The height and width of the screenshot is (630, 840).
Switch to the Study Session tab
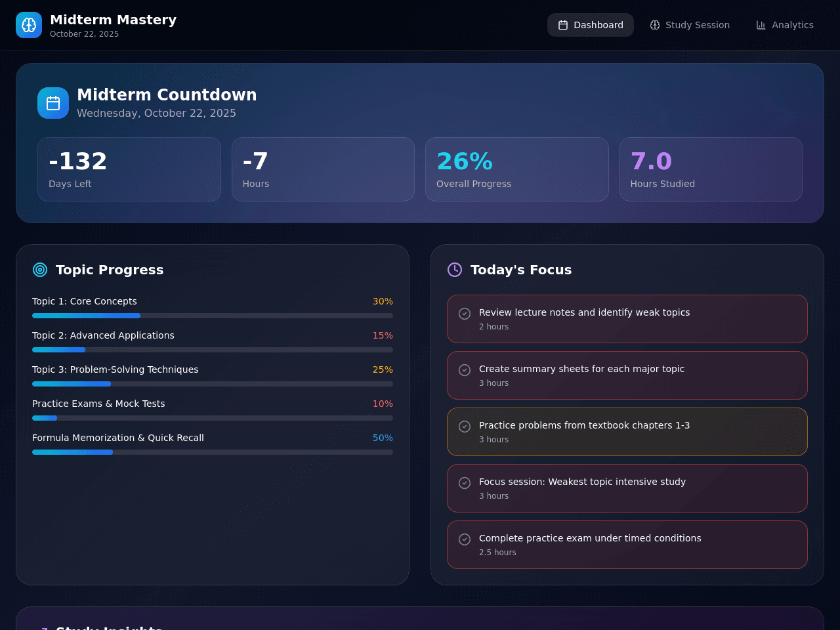tap(690, 25)
